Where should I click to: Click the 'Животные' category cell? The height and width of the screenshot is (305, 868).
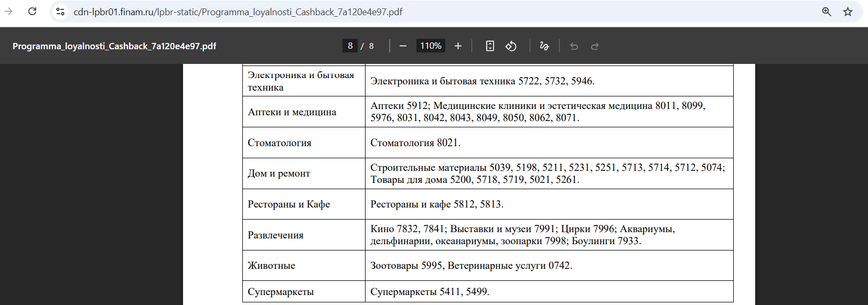(304, 265)
